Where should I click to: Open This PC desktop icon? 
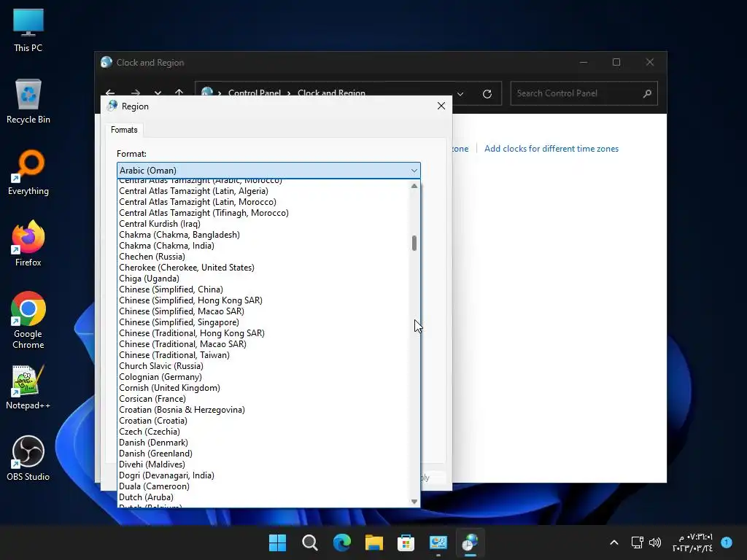tap(28, 30)
